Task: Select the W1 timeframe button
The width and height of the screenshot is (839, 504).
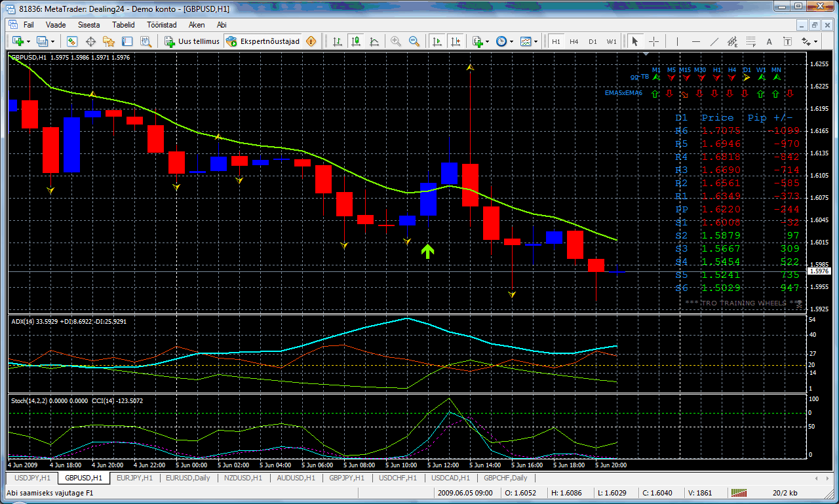Action: coord(612,41)
